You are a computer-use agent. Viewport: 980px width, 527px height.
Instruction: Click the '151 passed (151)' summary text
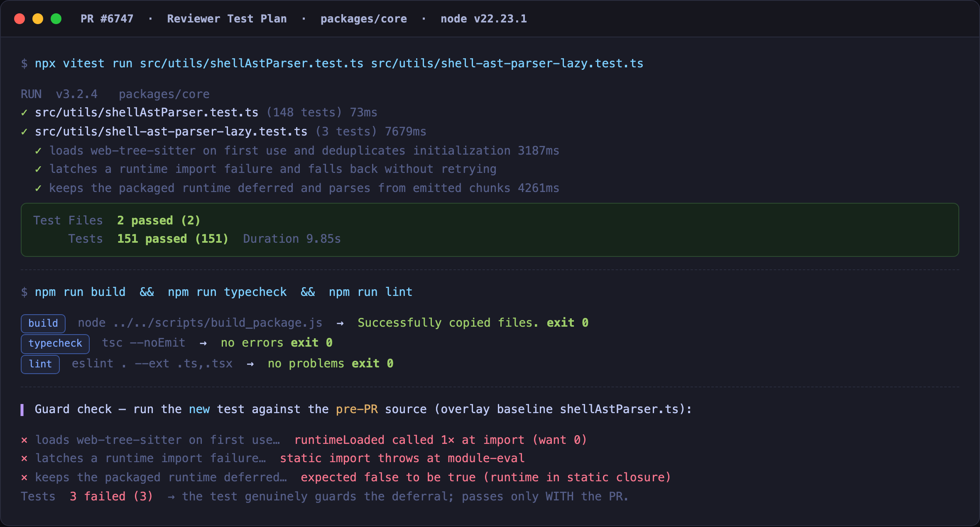pyautogui.click(x=173, y=239)
